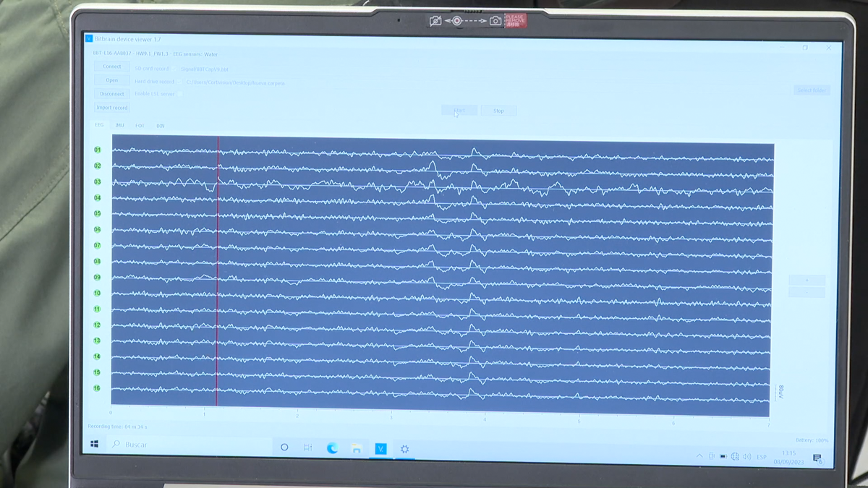This screenshot has width=868, height=488.
Task: Show hidden system tray icons
Action: (699, 456)
